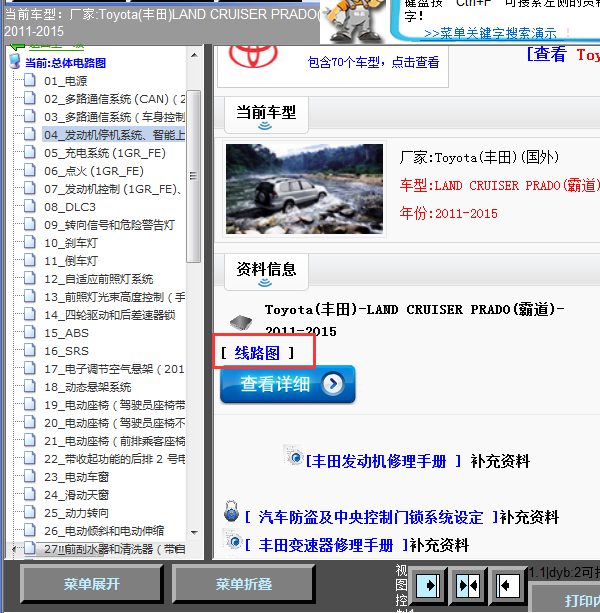This screenshot has width=600, height=613.
Task: Select 10_刹车灯 entry
Action: (x=71, y=243)
